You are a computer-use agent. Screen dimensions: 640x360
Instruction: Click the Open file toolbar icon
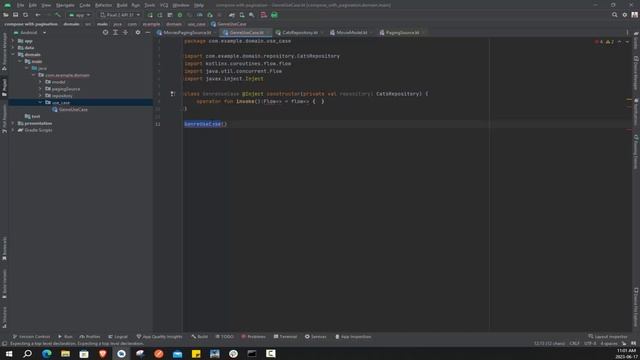pos(6,15)
